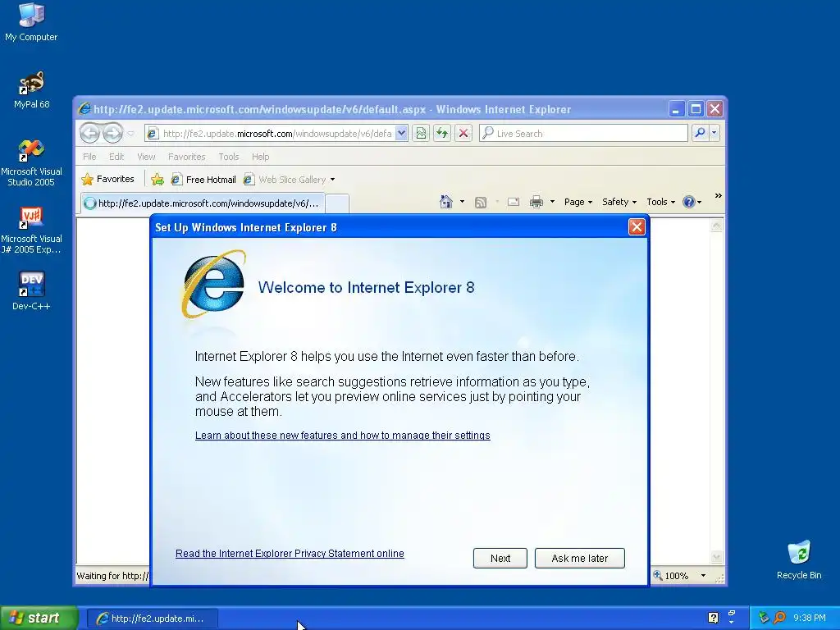The height and width of the screenshot is (630, 840).
Task: Expand the command bar overflow chevron
Action: pyautogui.click(x=718, y=196)
